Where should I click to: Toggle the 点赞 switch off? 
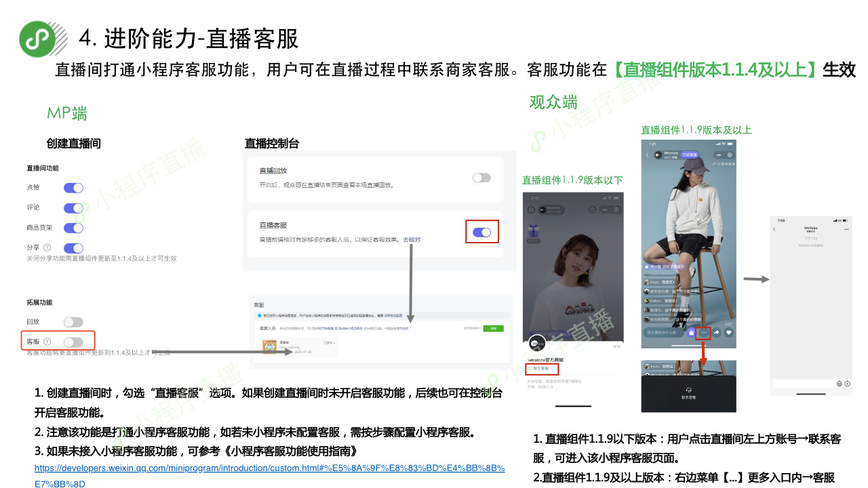tap(73, 188)
